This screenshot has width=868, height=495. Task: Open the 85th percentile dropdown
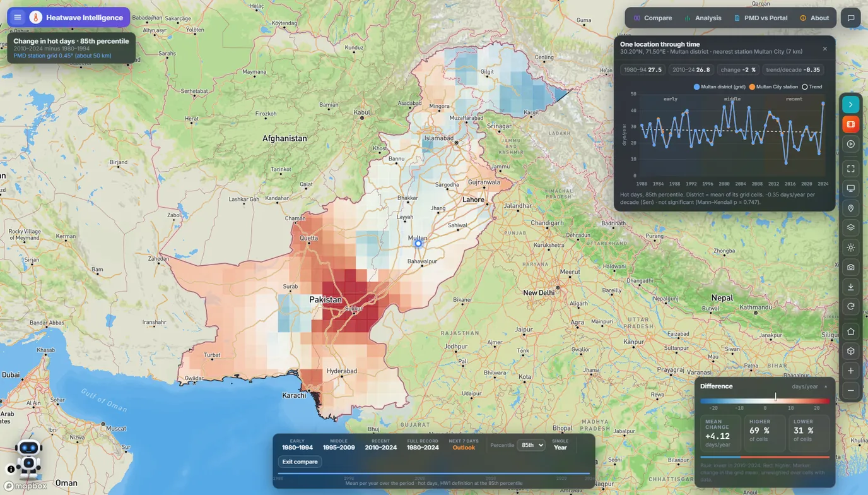[531, 445]
